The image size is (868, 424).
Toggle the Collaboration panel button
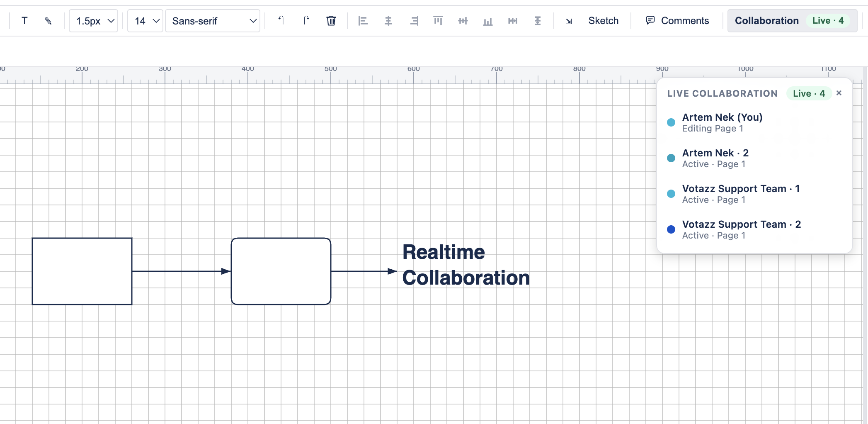(792, 21)
